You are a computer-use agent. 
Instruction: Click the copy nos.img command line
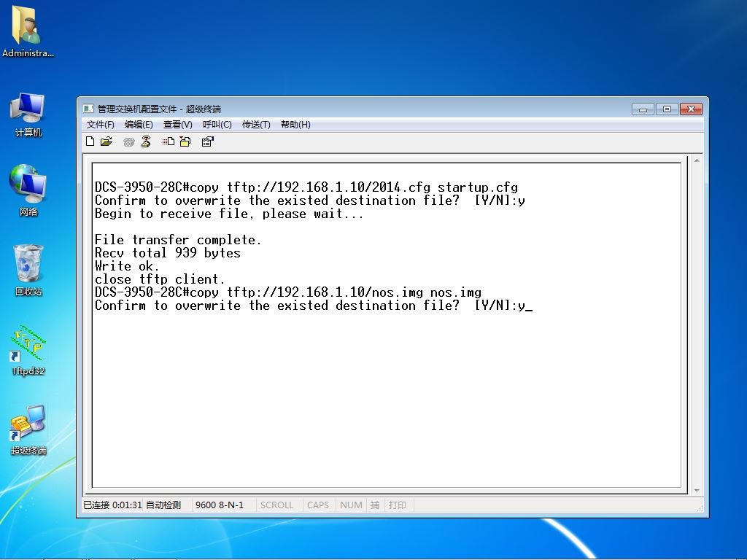click(288, 292)
